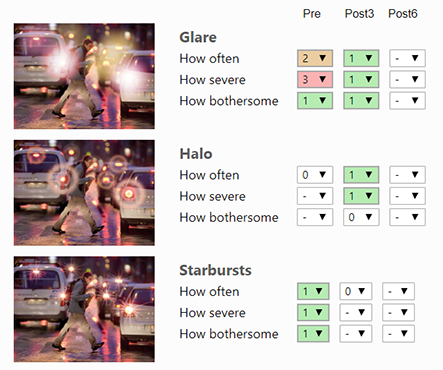Open Glare How severe Post6 dropdown
The height and width of the screenshot is (370, 443).
pyautogui.click(x=407, y=79)
